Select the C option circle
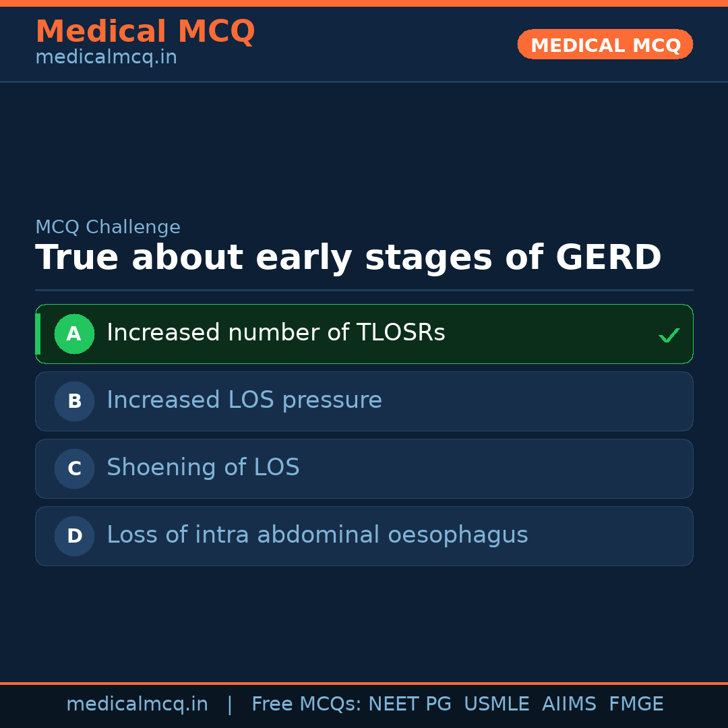 coord(74,468)
